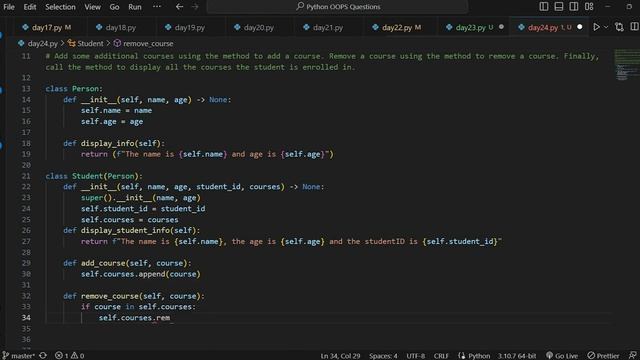The image size is (640, 360).
Task: Click the if course in self.courses line
Action: (138, 307)
